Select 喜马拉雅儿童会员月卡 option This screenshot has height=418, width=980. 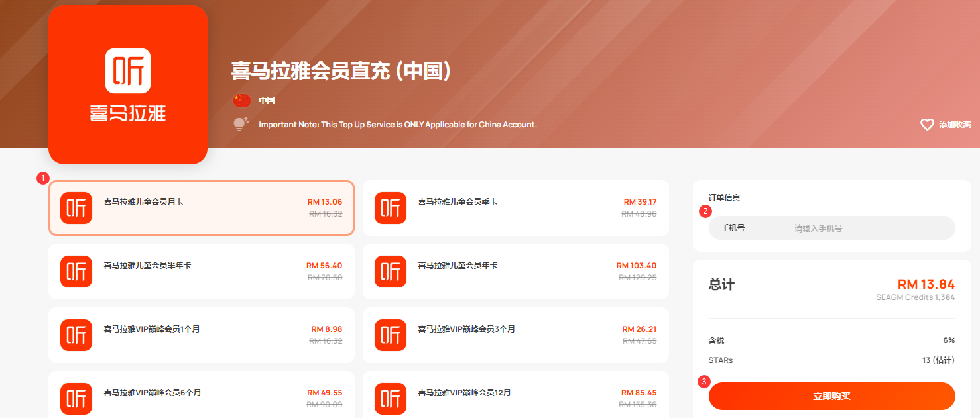202,208
